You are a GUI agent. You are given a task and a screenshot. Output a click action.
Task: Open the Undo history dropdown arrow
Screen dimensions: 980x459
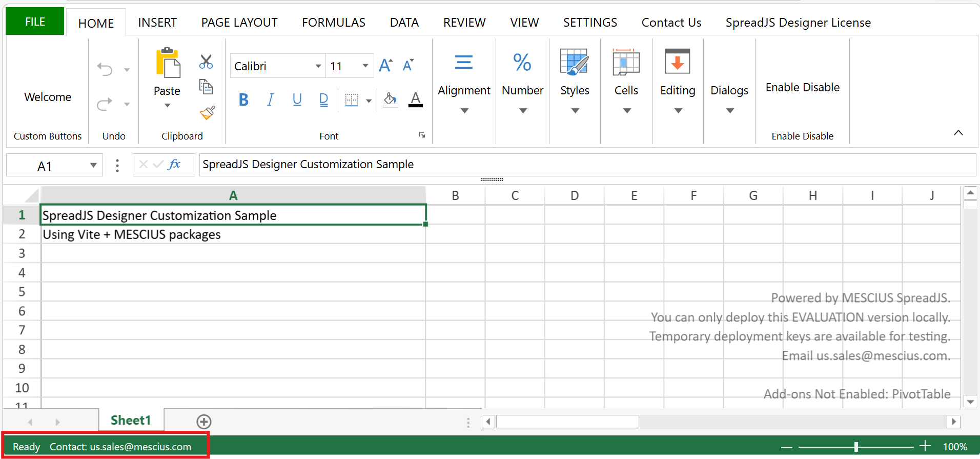coord(127,70)
